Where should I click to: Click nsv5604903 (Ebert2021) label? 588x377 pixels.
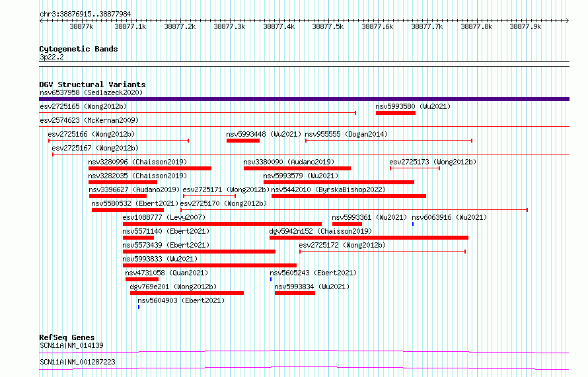(x=181, y=300)
